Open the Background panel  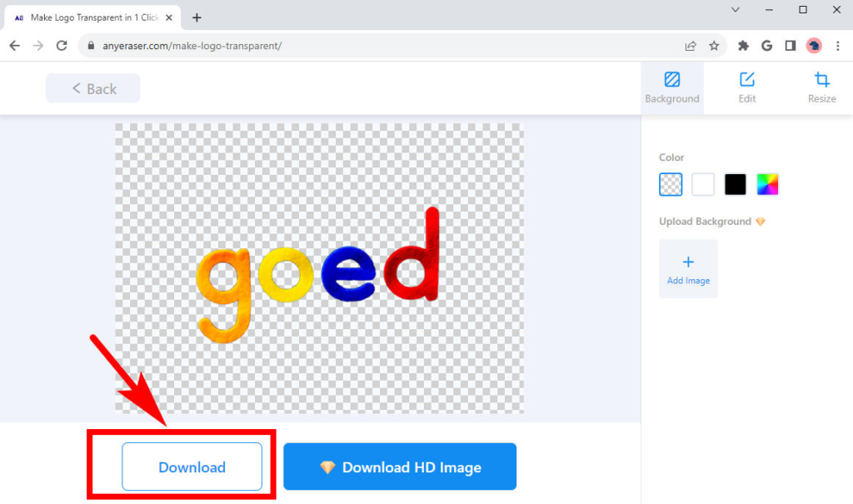[x=671, y=87]
